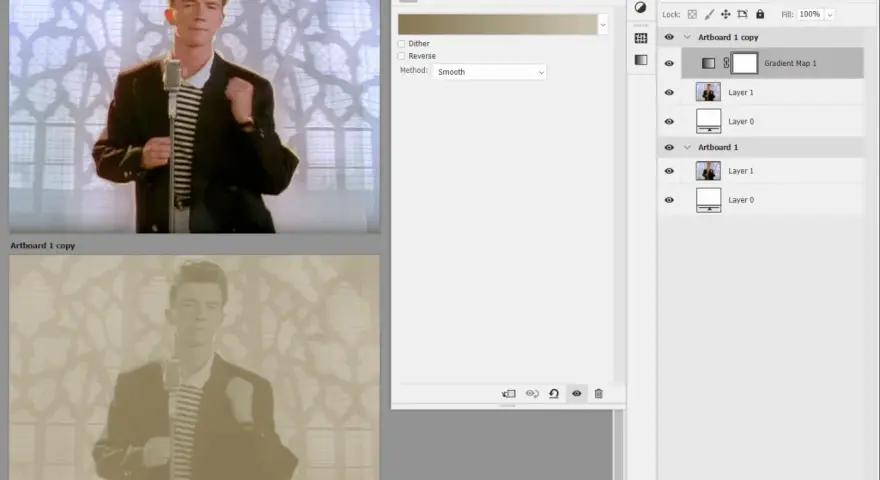Enable the Reverse checkbox
Screen dimensions: 880x480
(401, 56)
